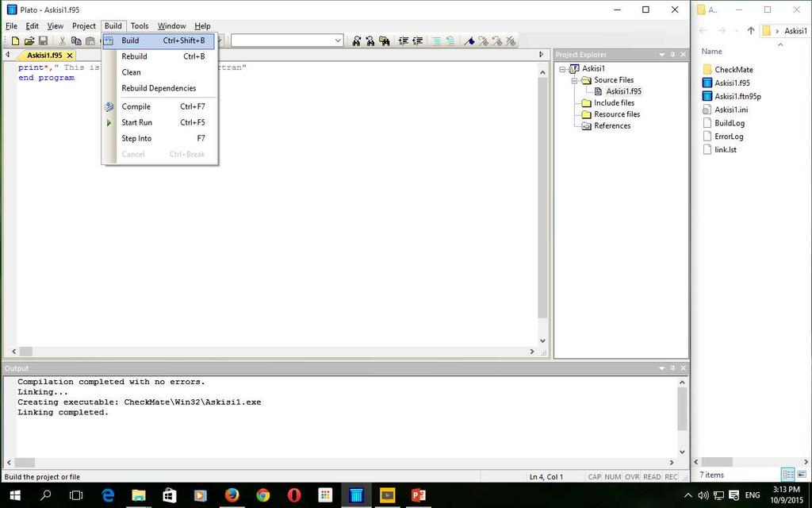Go up one folder in file explorer
This screenshot has width=812, height=508.
coord(751,31)
